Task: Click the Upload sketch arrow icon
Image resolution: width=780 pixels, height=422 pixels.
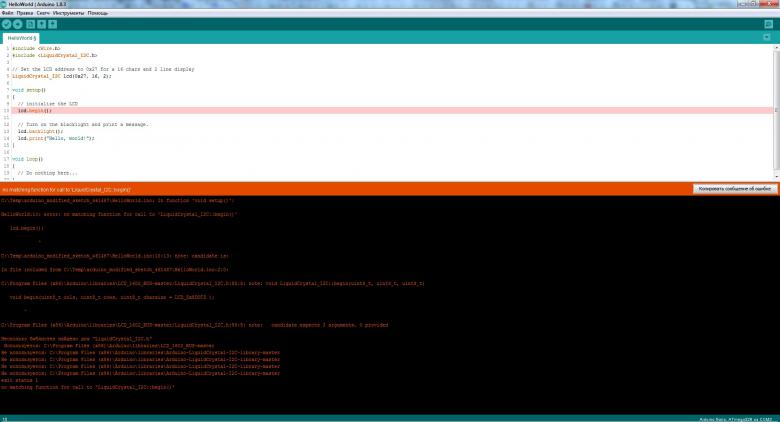Action: [17, 23]
